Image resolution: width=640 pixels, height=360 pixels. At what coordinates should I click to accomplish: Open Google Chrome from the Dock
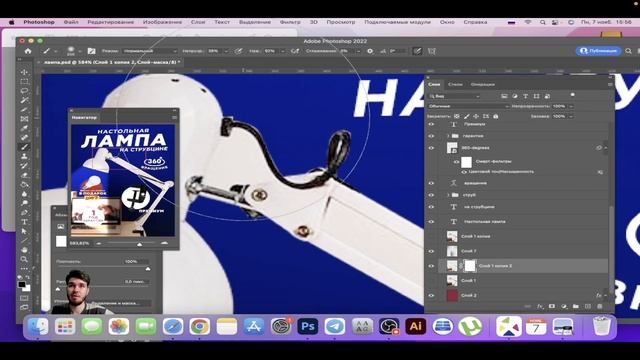[200, 327]
